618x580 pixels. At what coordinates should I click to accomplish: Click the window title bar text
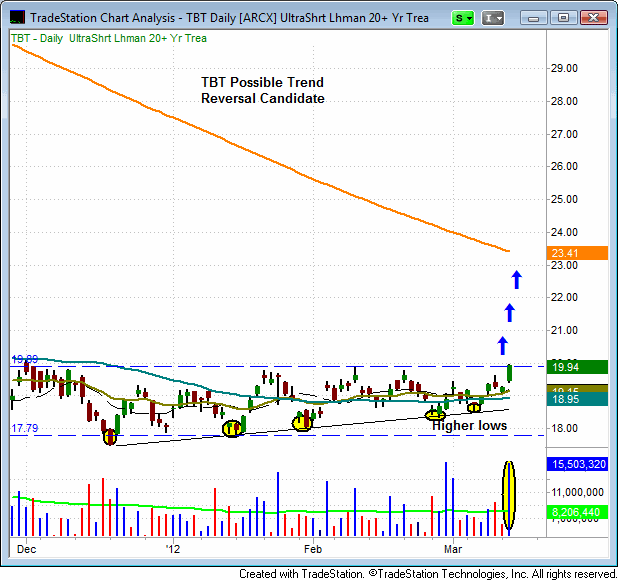229,18
